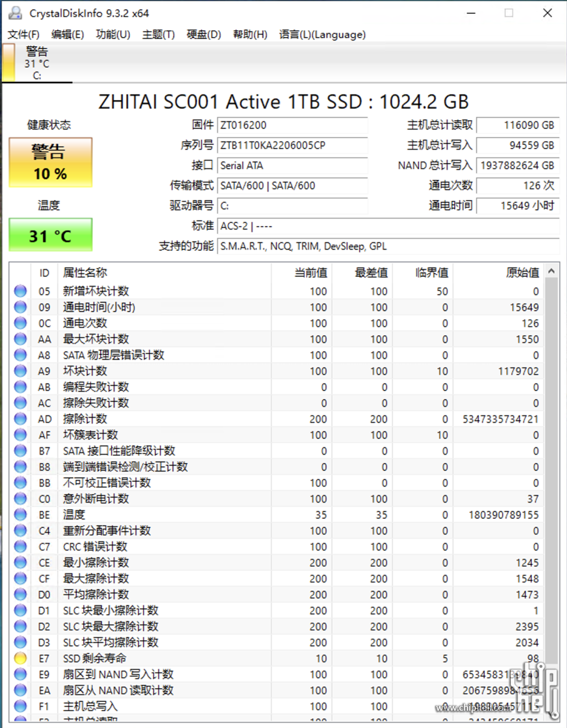Click status orb for AF 坏簇表计数
Image resolution: width=567 pixels, height=728 pixels.
click(21, 435)
